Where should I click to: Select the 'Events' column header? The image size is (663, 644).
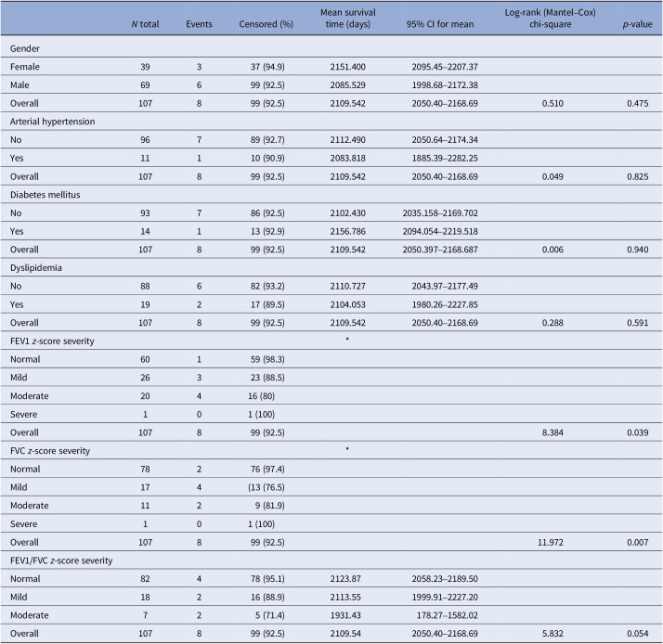pos(199,24)
